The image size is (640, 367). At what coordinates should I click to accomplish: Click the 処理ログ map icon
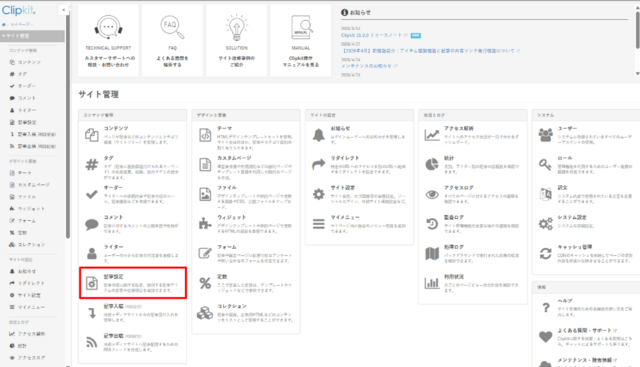[432, 254]
